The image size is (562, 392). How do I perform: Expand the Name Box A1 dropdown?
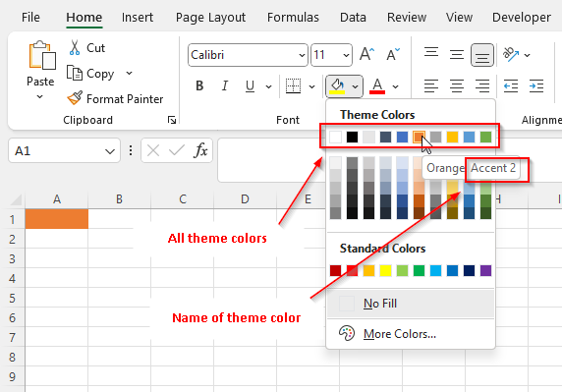[110, 151]
